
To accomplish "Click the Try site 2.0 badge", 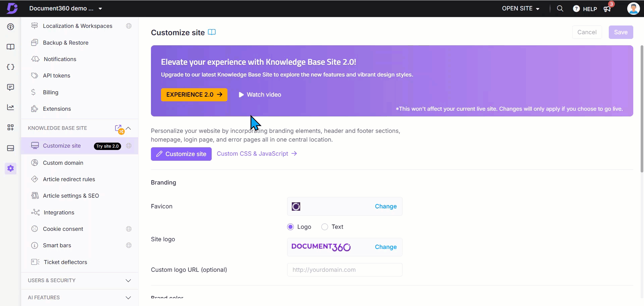I will point(107,146).
